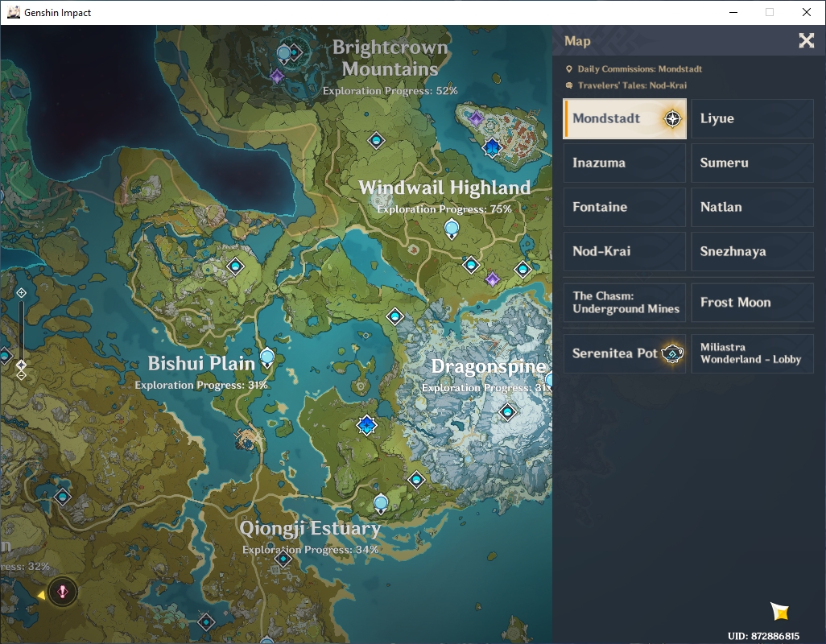Screen dimensions: 826x644
Task: Select the Liyue region button
Action: tap(752, 118)
